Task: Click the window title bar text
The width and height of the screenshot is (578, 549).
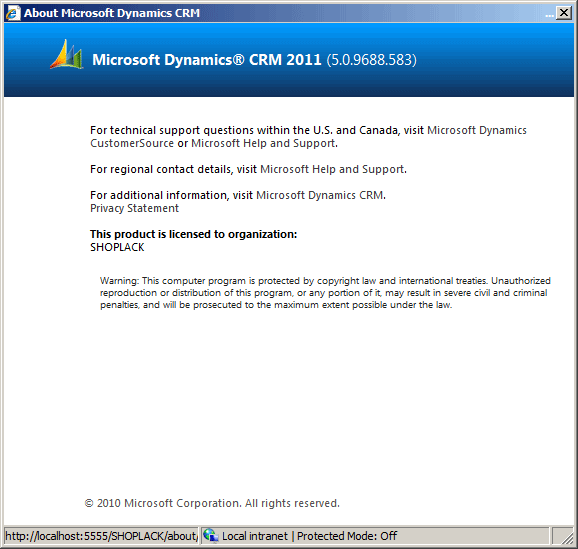Action: point(112,13)
